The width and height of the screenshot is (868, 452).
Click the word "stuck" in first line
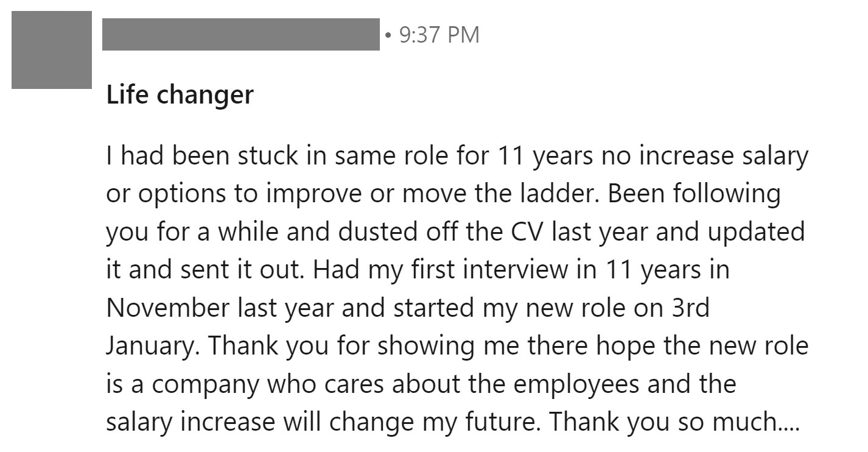pyautogui.click(x=268, y=157)
